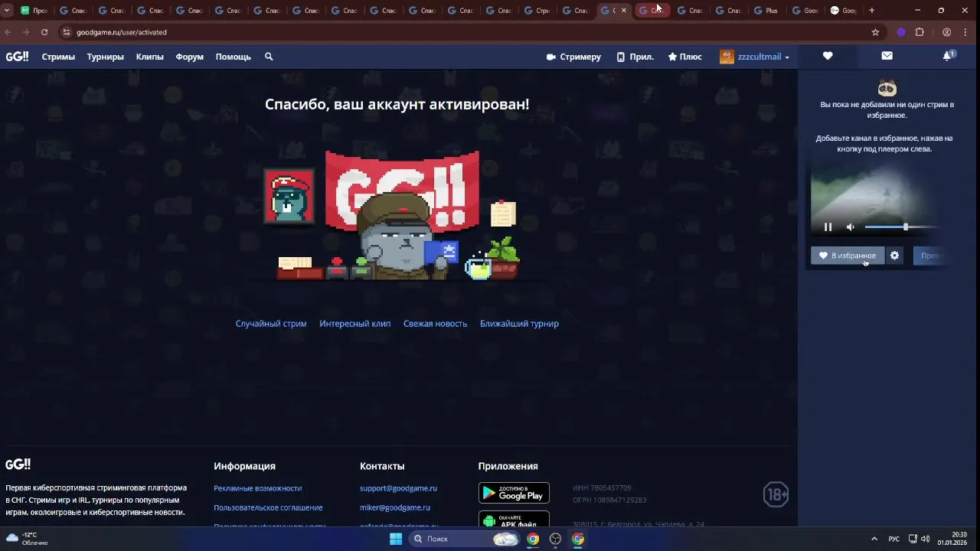This screenshot has height=551, width=980.
Task: Follow the Свежая новость link
Action: click(x=435, y=324)
